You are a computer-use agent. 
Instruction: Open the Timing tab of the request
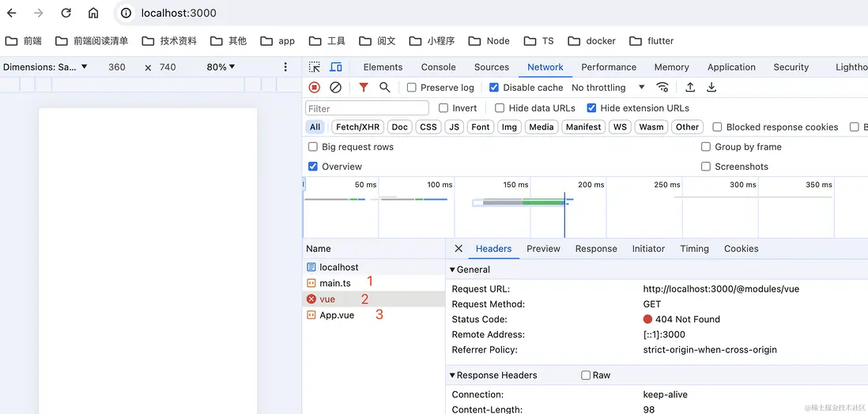coord(694,249)
